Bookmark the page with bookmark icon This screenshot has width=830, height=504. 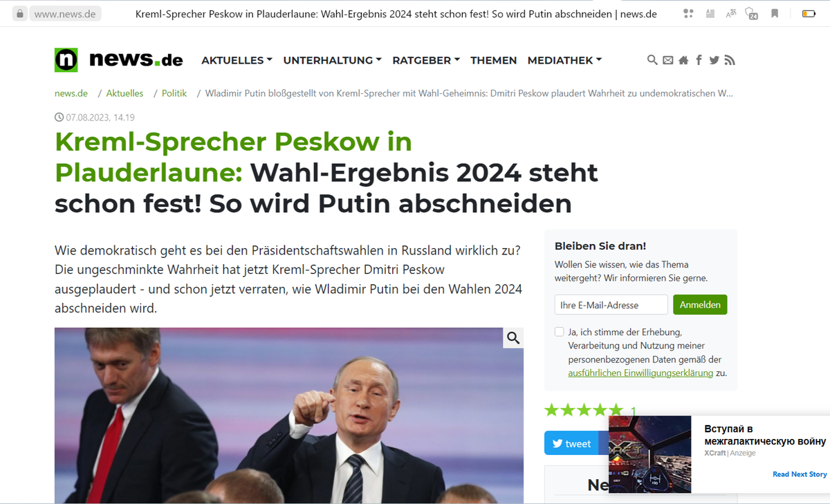pos(775,13)
